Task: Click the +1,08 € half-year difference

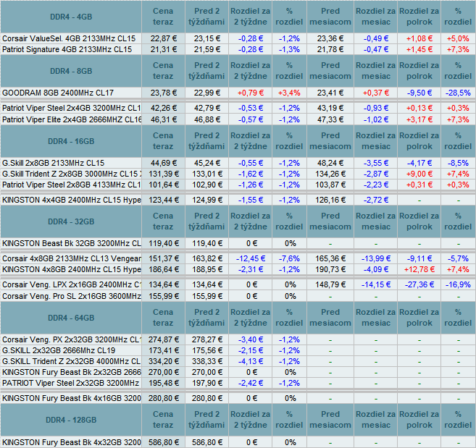Action: (x=419, y=38)
